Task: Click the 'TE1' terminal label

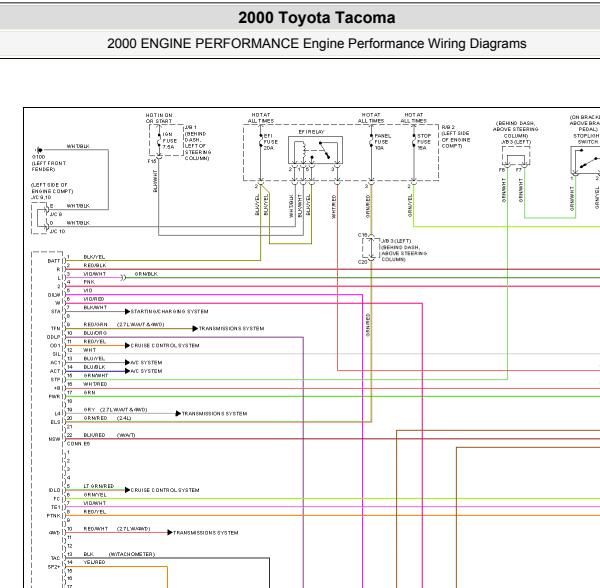Action: (x=56, y=507)
